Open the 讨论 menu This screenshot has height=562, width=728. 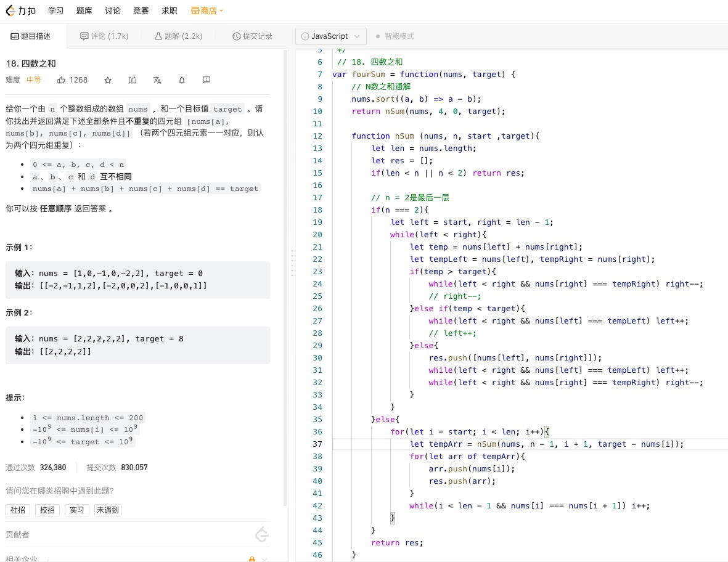pyautogui.click(x=112, y=10)
